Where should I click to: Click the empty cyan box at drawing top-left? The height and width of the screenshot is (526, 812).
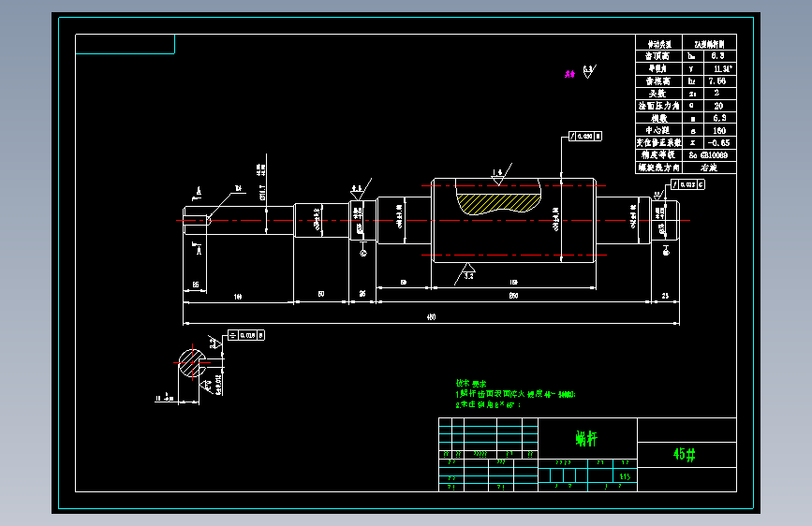(x=125, y=44)
